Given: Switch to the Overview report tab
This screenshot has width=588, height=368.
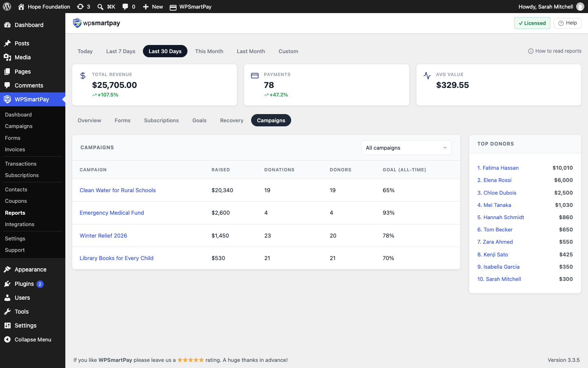Looking at the screenshot, I should [89, 120].
